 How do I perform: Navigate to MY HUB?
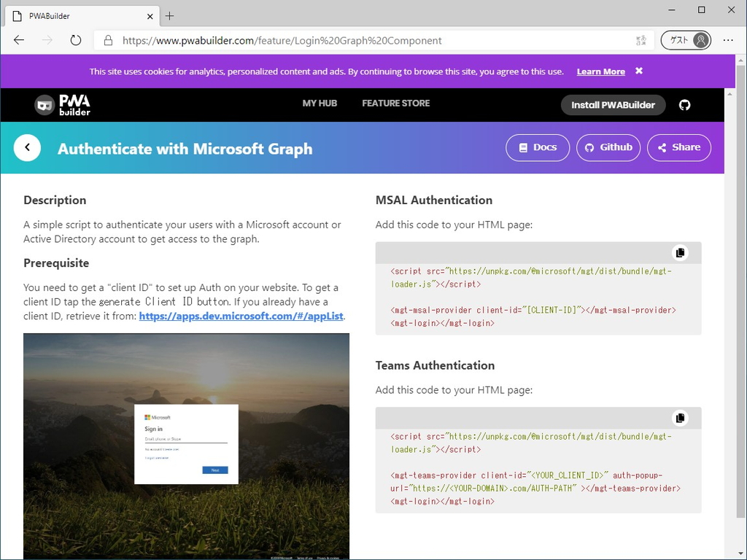click(x=320, y=104)
